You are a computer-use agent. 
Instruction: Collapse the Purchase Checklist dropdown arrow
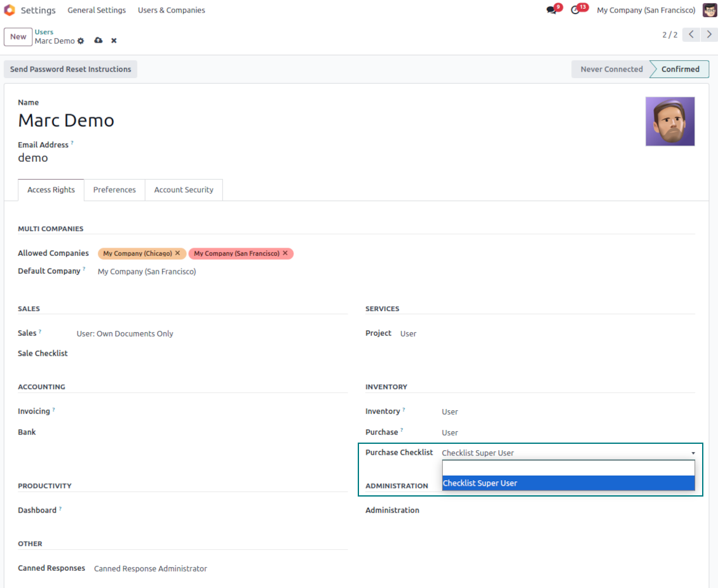(693, 452)
